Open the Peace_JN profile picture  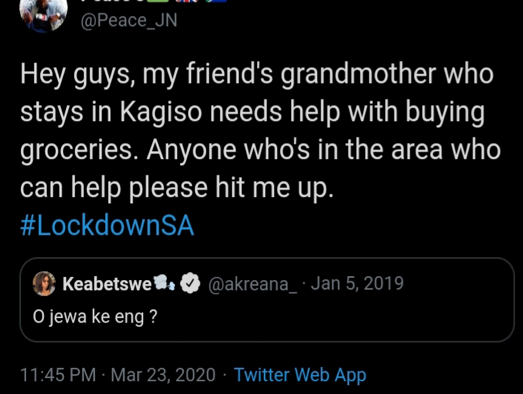pos(43,13)
